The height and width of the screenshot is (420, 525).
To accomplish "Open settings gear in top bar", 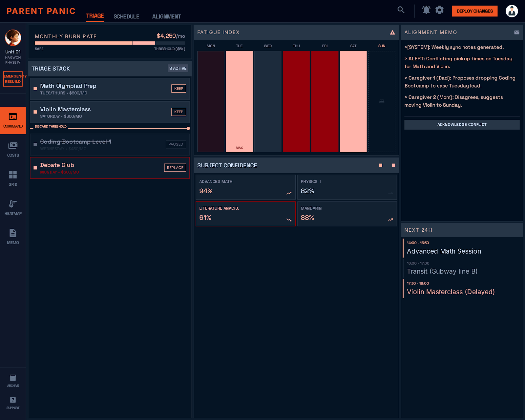I will tap(439, 10).
